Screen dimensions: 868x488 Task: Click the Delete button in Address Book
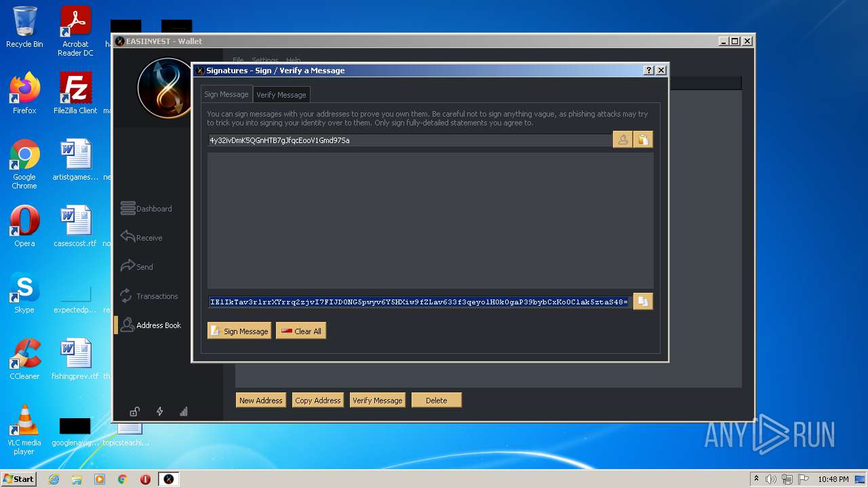click(x=437, y=401)
